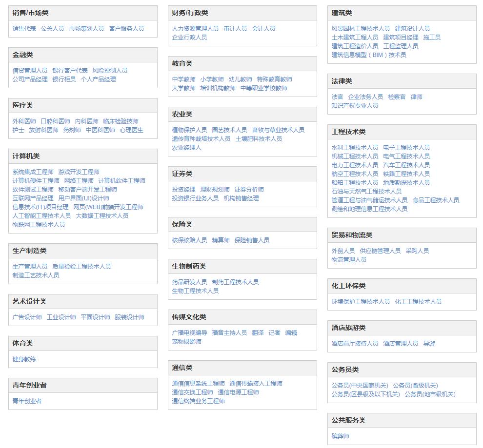The width and height of the screenshot is (483, 448).
Task: Open 护士 occupation link
Action: [x=18, y=130]
